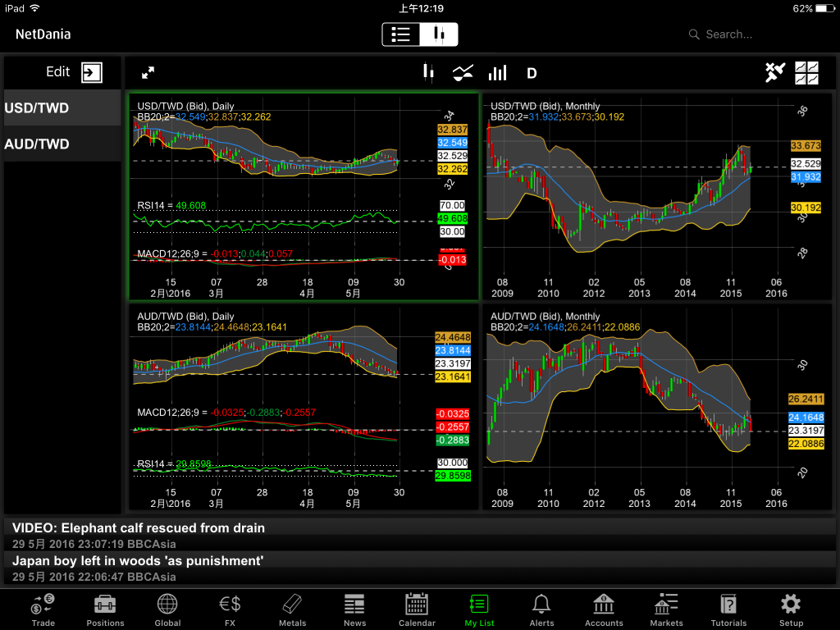840x630 pixels.
Task: Go to the Calendar tab
Action: click(x=417, y=610)
